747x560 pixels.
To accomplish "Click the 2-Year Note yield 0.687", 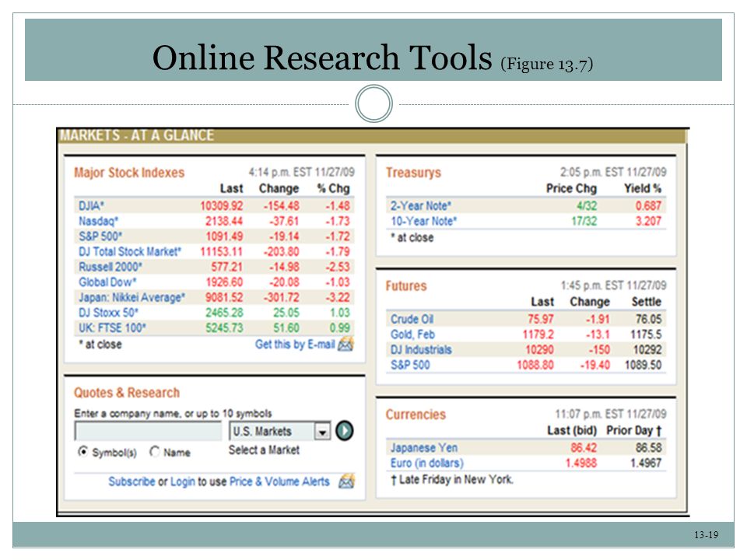I will tap(648, 205).
